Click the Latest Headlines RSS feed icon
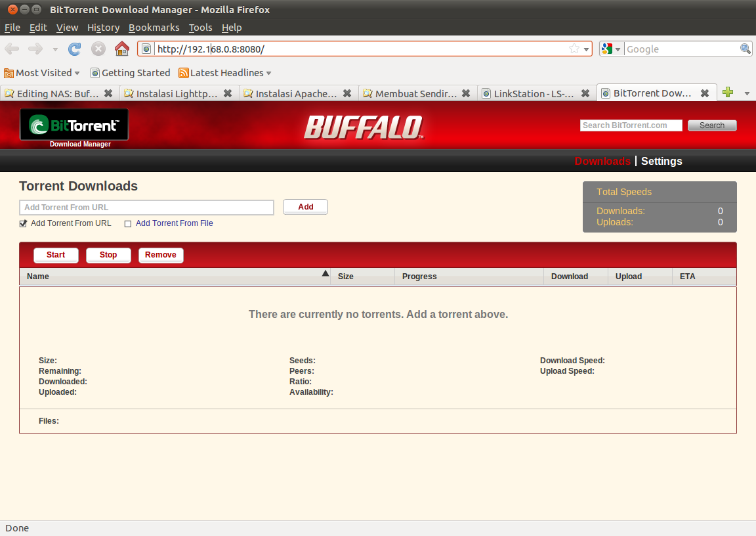Viewport: 756px width, 536px height. [183, 73]
